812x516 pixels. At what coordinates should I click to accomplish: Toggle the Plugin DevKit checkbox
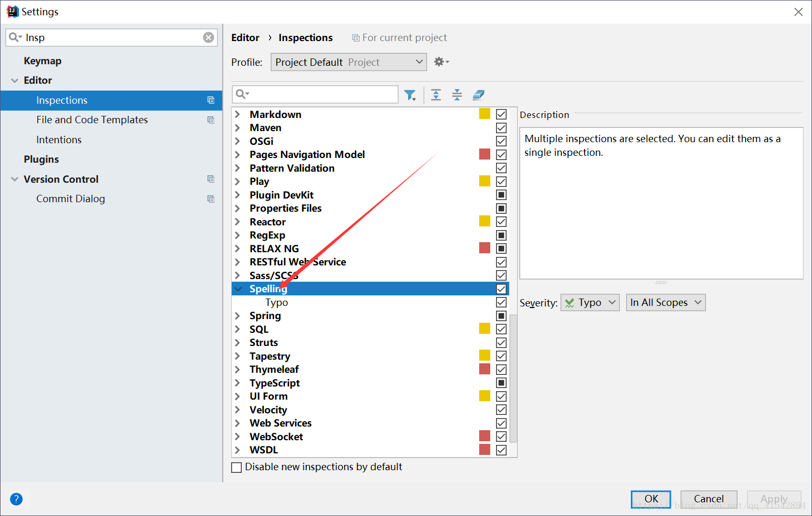[501, 195]
